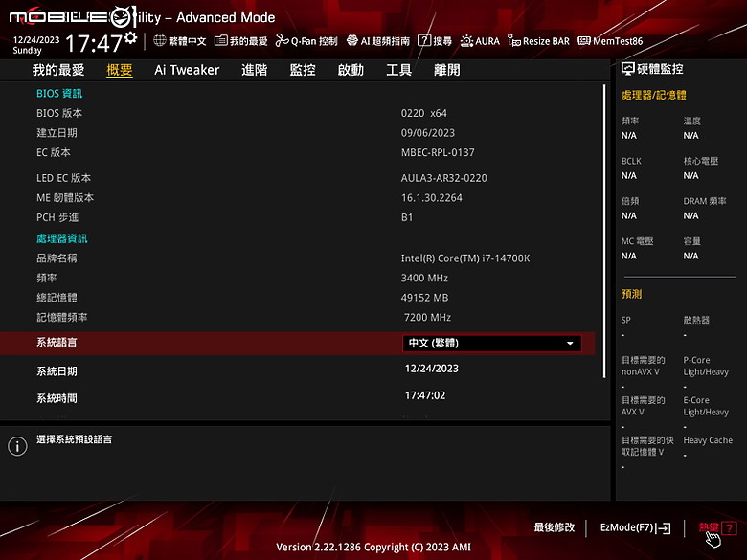
Task: Switch to 監控 monitor tab
Action: (303, 70)
